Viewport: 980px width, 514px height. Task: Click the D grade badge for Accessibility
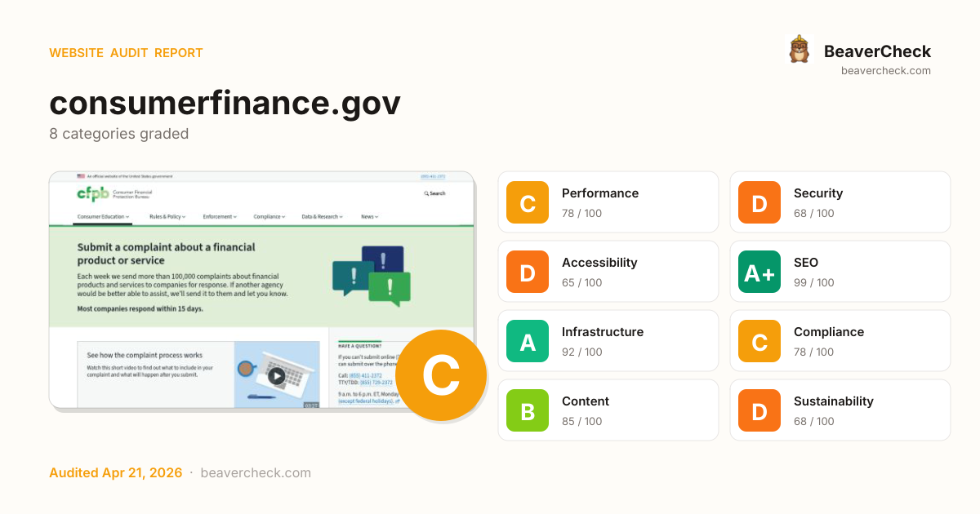528,272
